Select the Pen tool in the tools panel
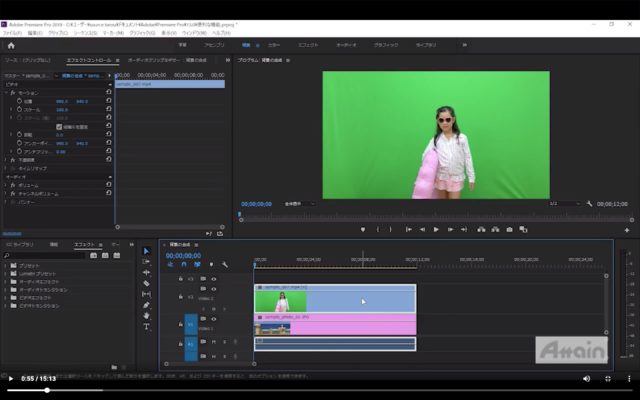The image size is (640, 400). point(146,305)
